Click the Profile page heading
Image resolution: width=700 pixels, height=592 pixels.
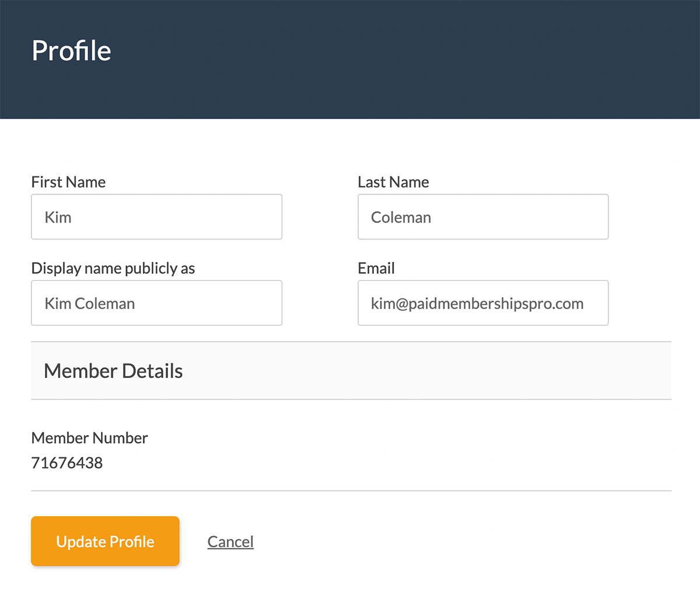click(71, 51)
